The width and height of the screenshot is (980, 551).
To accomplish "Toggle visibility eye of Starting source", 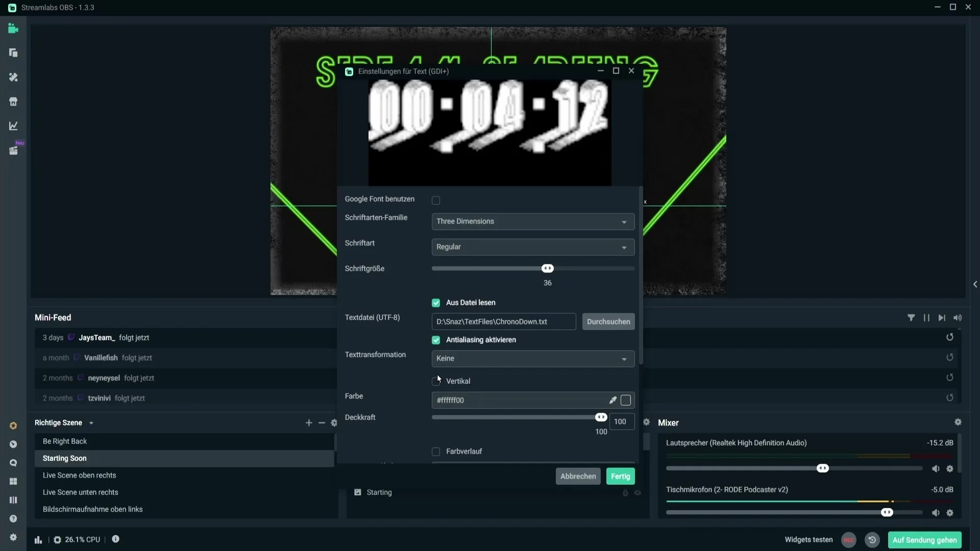I will tap(638, 493).
